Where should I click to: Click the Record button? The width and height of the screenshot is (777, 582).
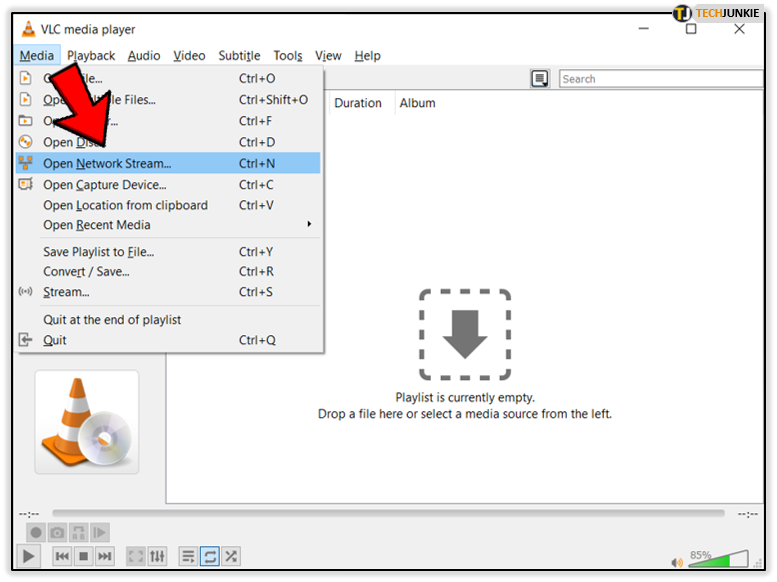point(36,533)
